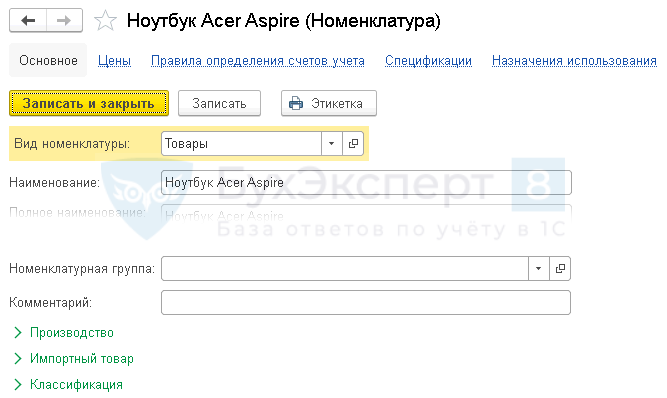
Task: Open the Номенклатурная группа element via open icon
Action: point(560,268)
